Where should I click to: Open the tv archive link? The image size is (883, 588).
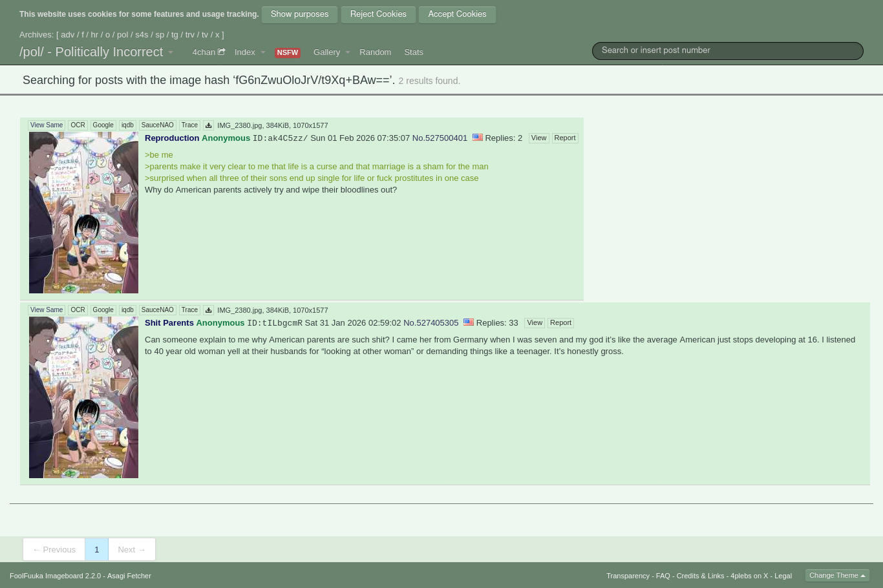(x=205, y=35)
